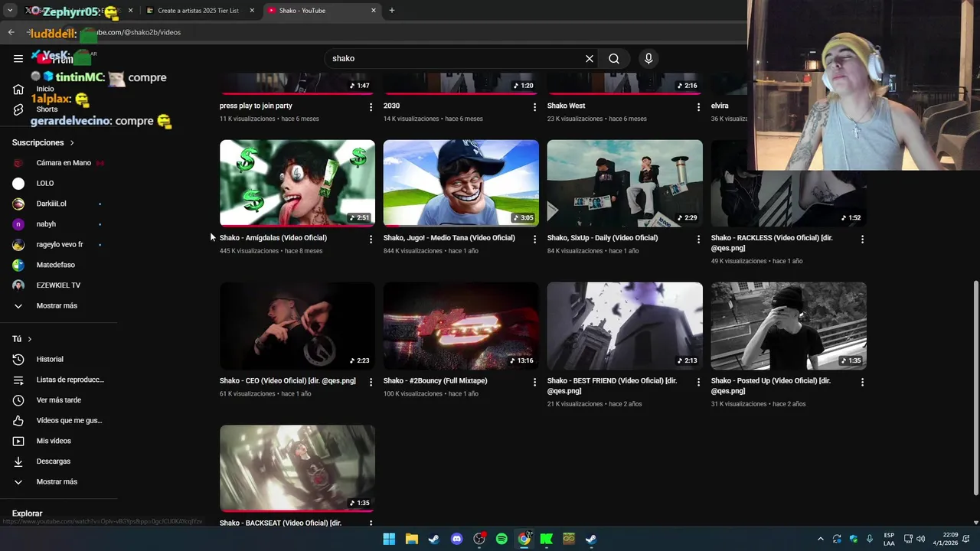Open Discord from the taskbar
The image size is (980, 551).
(456, 539)
